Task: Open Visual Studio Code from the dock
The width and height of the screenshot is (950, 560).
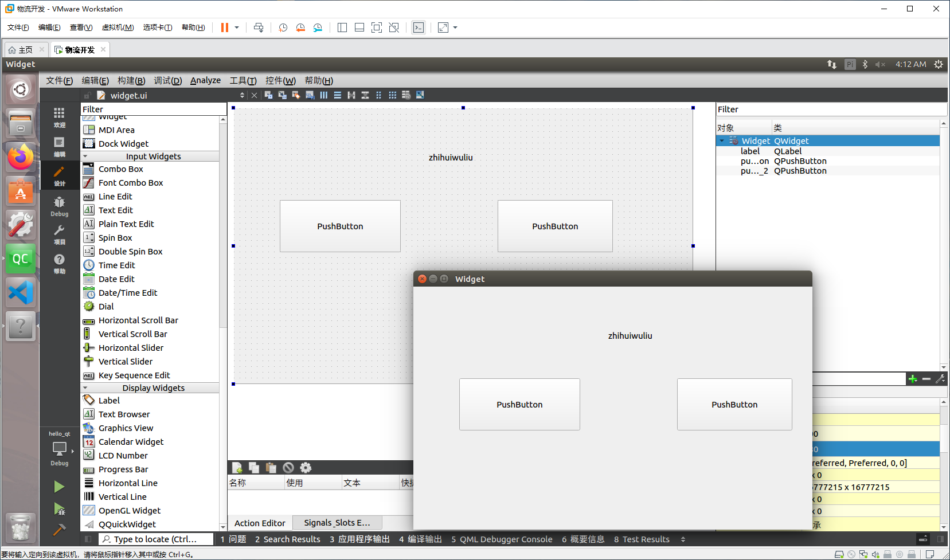Action: 20,293
